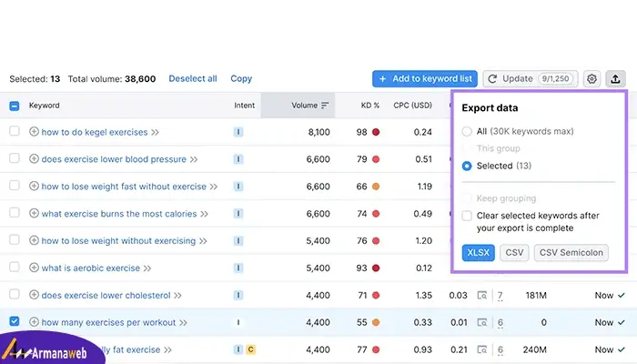Sort by the Keyword column header
Viewport: 637px width, 364px height.
coord(45,106)
